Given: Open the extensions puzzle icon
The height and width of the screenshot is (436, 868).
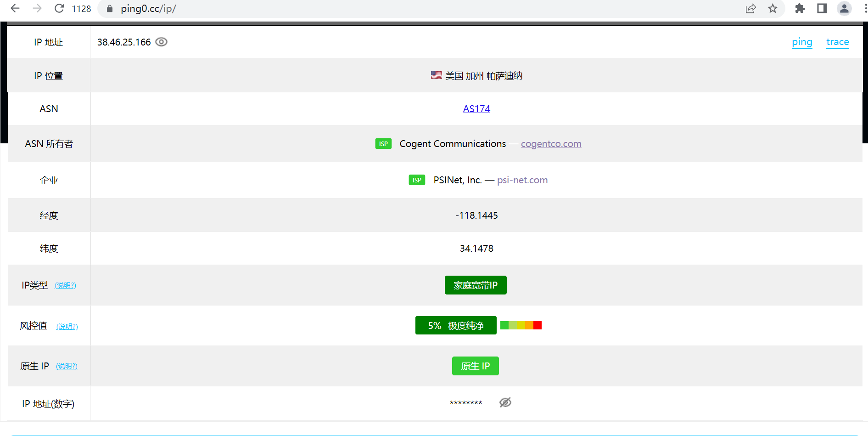Looking at the screenshot, I should click(x=800, y=8).
